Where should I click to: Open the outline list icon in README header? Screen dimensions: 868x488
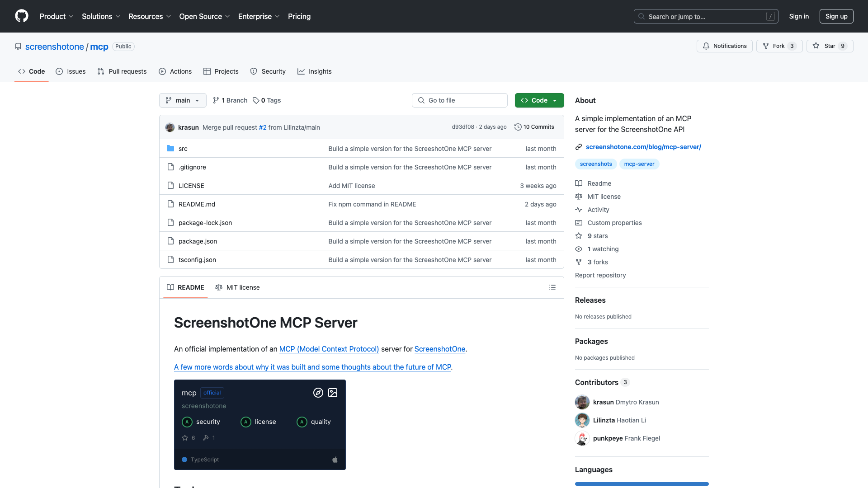point(552,287)
